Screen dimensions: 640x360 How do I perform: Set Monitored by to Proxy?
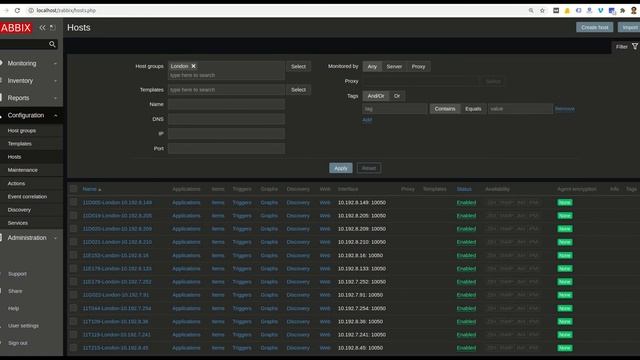(x=418, y=67)
